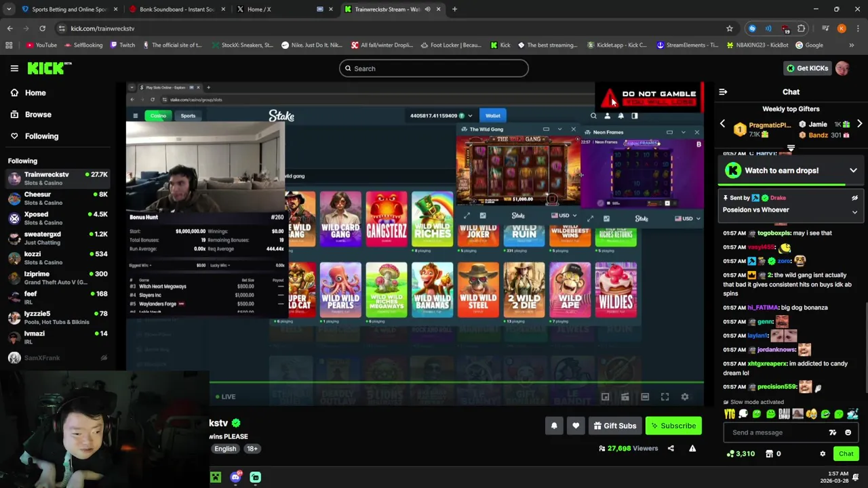The height and width of the screenshot is (488, 868).
Task: Click the 3,310 channel points balance
Action: click(740, 453)
